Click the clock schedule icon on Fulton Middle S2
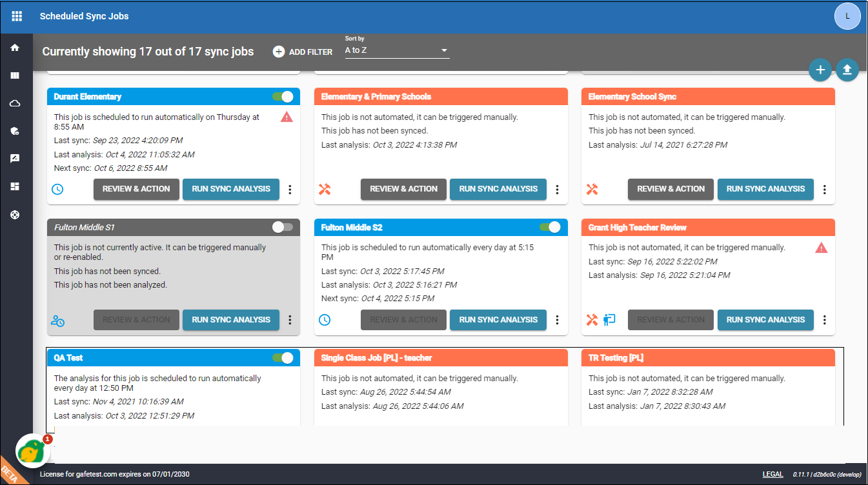868x485 pixels. pos(325,319)
